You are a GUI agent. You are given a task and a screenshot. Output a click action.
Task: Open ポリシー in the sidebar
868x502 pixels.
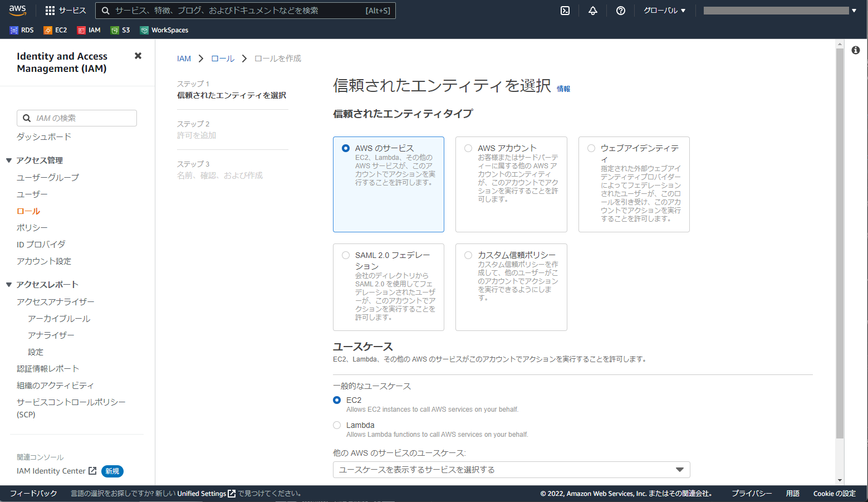click(x=32, y=228)
